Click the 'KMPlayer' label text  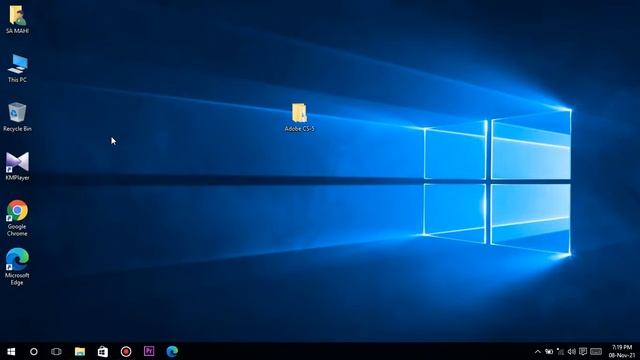point(17,178)
